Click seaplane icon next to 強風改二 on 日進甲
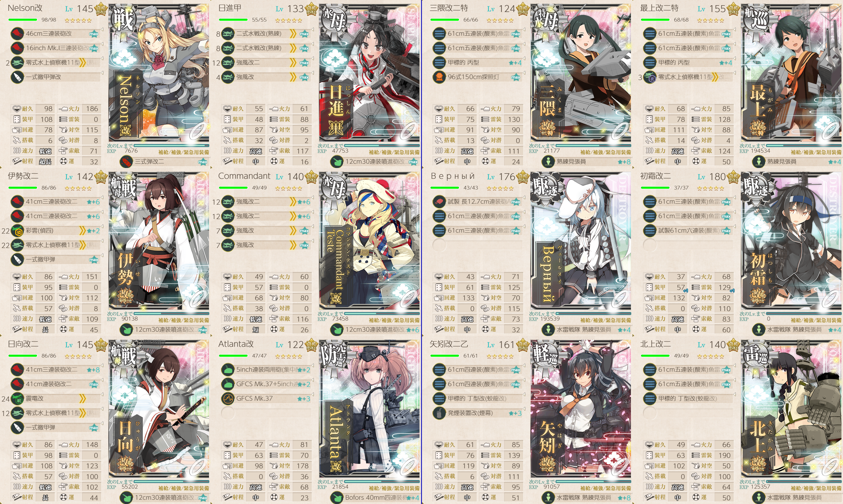Screen dimensions: 843x504 pyautogui.click(x=228, y=62)
